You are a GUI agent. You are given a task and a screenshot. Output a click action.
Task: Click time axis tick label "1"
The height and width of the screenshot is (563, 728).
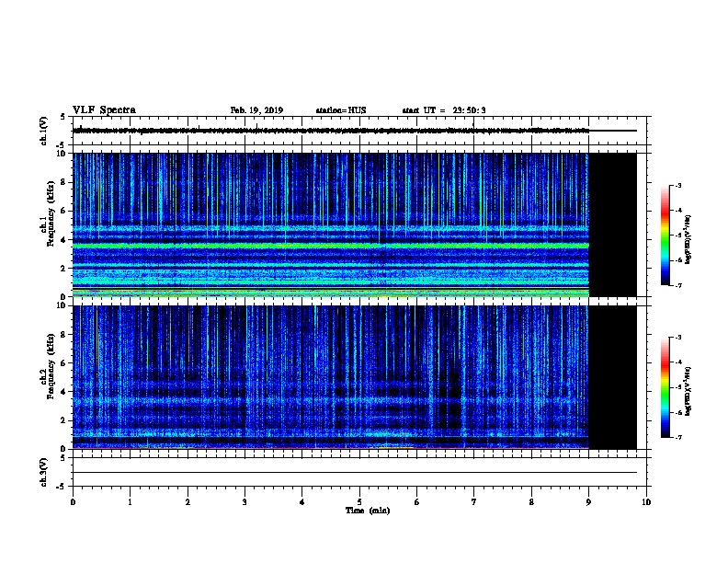click(x=130, y=502)
